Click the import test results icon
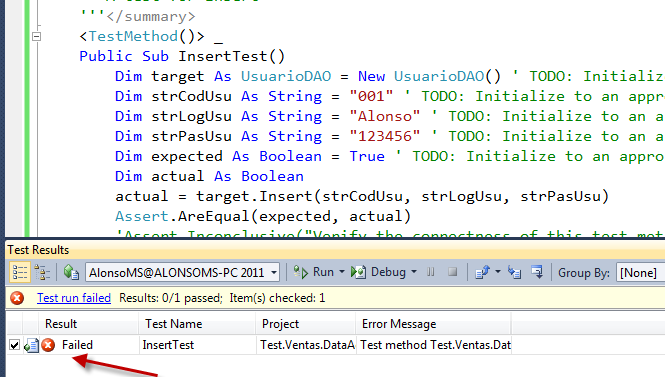665x377 pixels. click(x=514, y=272)
